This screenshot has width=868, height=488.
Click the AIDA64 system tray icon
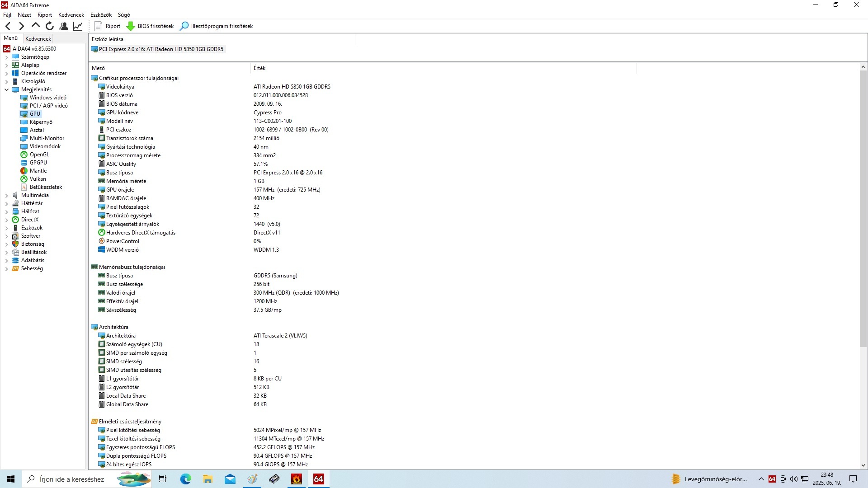772,479
